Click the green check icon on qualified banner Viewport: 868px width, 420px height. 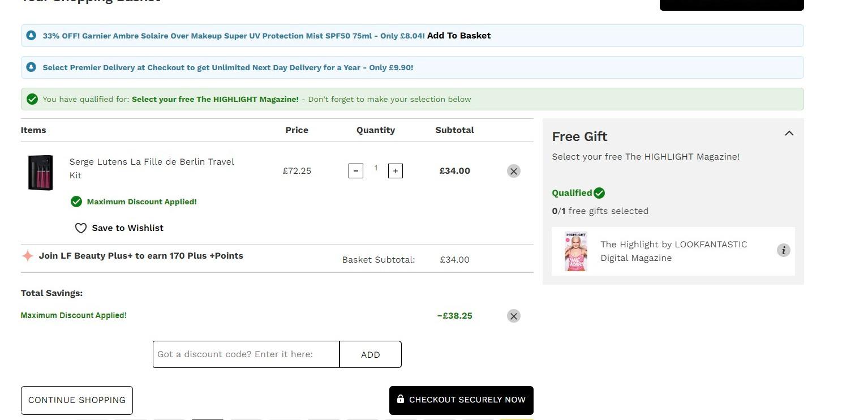tap(32, 99)
